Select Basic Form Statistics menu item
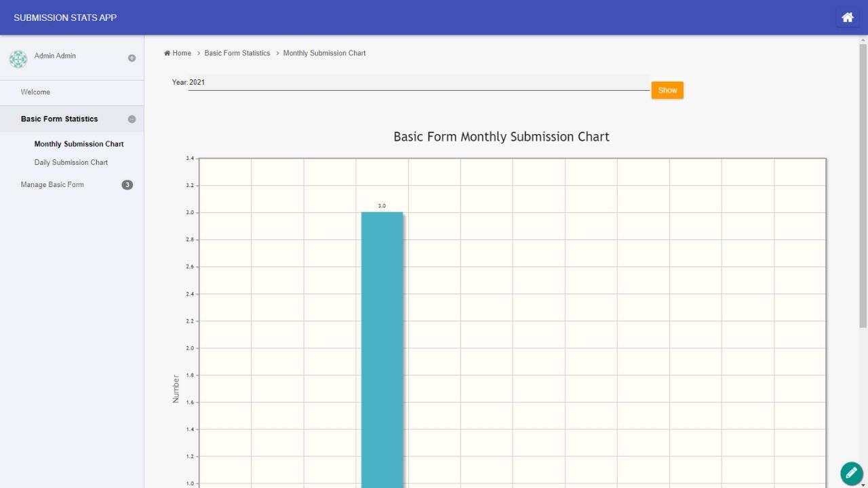This screenshot has width=868, height=488. coord(59,119)
